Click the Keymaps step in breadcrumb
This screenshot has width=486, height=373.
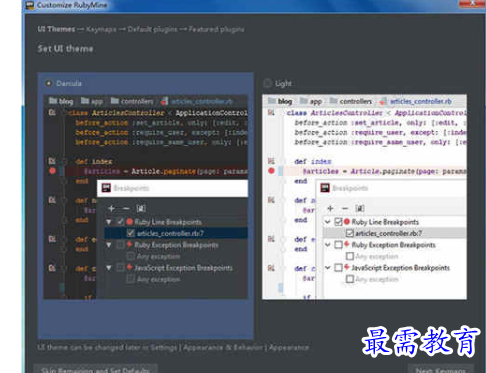(x=101, y=29)
